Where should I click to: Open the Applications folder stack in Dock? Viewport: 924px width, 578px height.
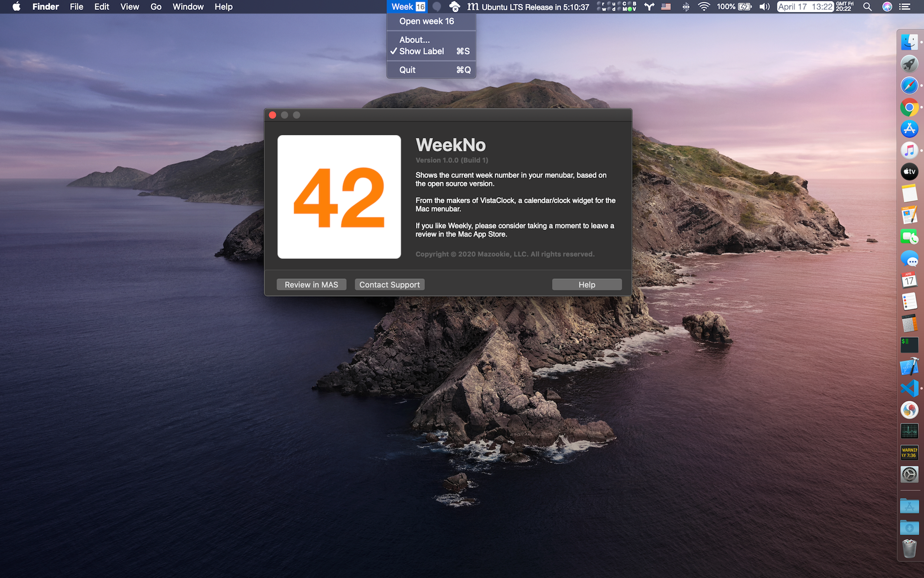coord(910,506)
